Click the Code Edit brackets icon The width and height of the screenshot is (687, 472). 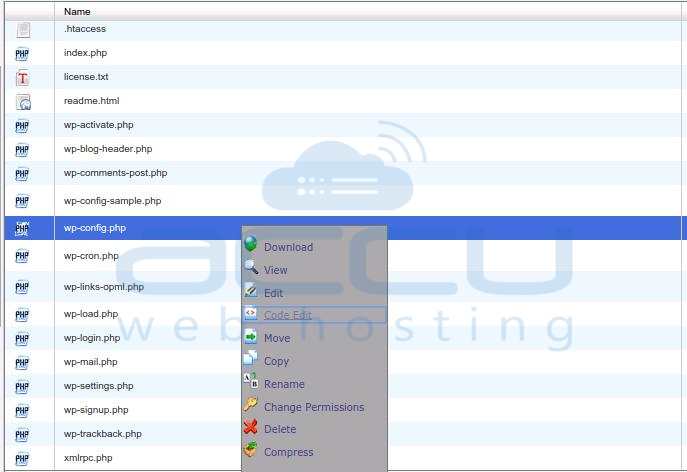[x=250, y=313]
